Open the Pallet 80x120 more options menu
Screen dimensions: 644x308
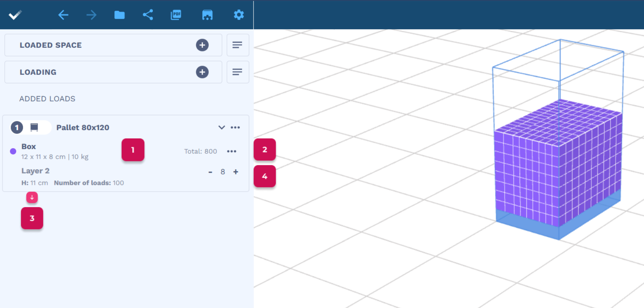[235, 127]
